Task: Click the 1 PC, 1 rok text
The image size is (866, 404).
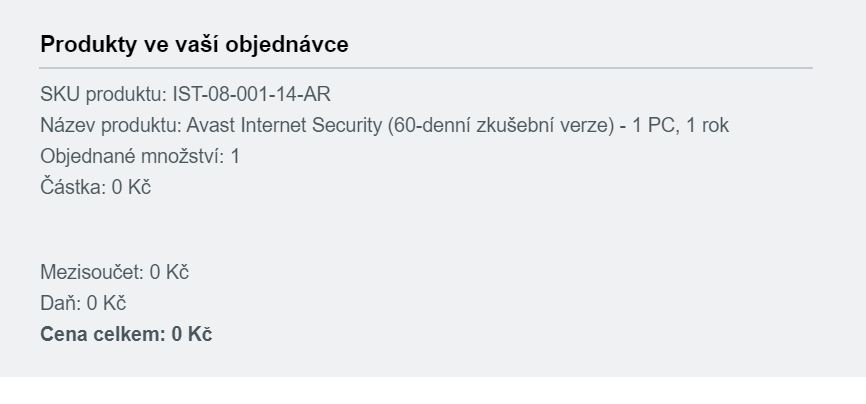Action: point(680,125)
